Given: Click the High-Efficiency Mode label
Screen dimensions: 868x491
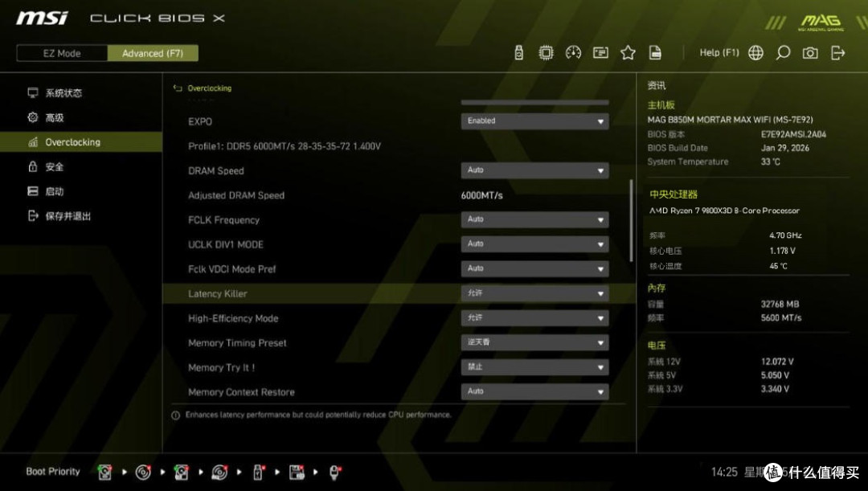Looking at the screenshot, I should tap(233, 318).
